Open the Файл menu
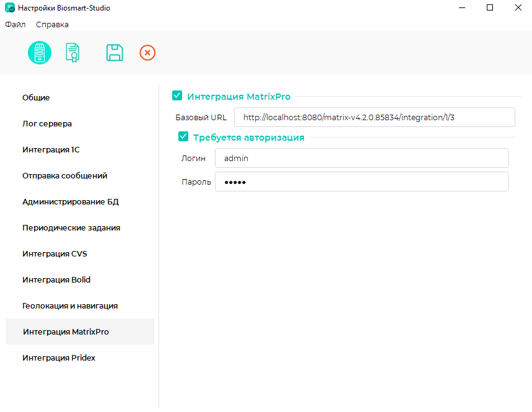Image resolution: width=532 pixels, height=412 pixels. pyautogui.click(x=15, y=24)
